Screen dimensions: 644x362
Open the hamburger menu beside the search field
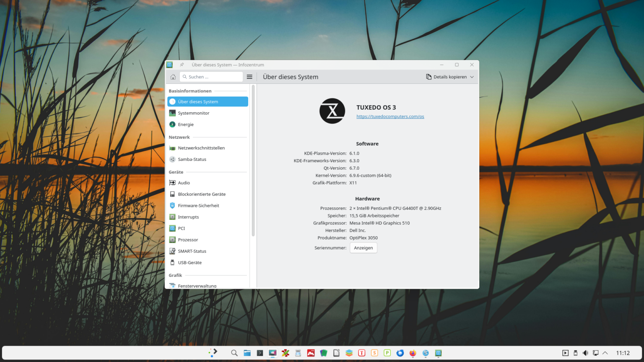click(x=249, y=77)
